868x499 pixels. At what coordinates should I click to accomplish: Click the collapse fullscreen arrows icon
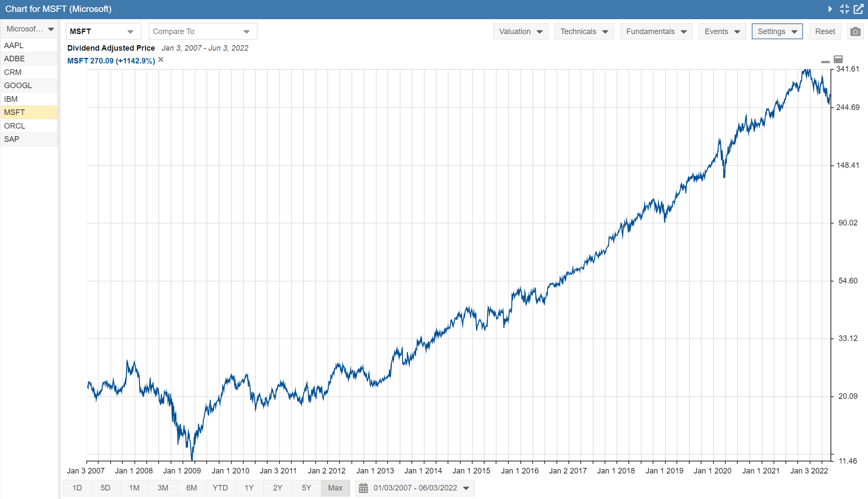pyautogui.click(x=844, y=9)
